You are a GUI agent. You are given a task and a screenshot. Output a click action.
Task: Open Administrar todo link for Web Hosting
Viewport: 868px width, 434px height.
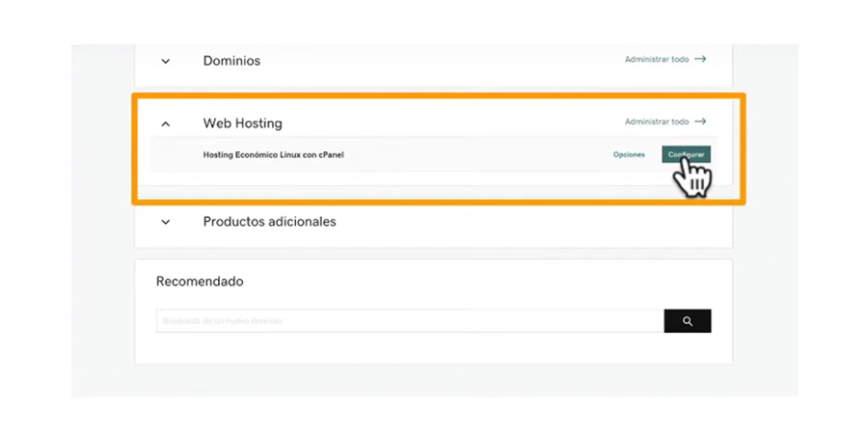[665, 122]
